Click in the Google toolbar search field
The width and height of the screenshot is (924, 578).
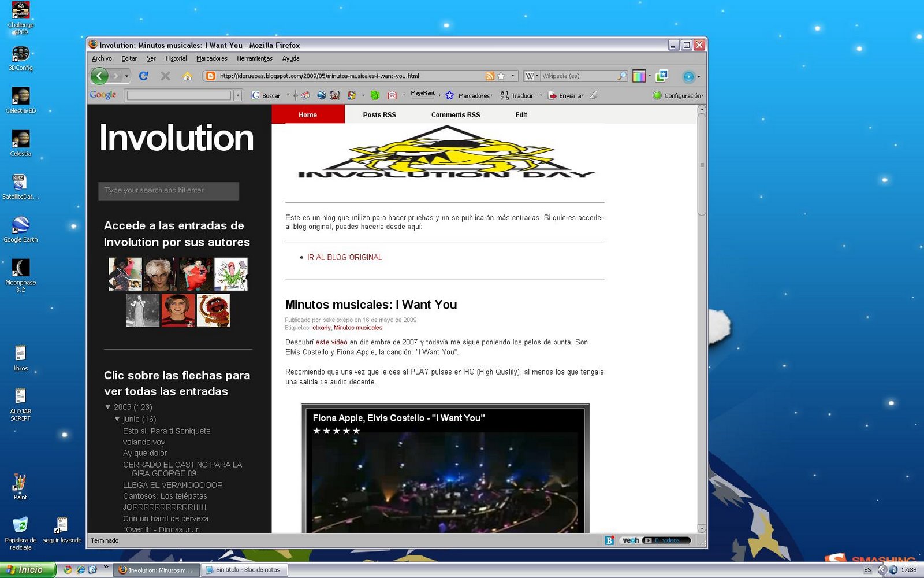coord(178,95)
